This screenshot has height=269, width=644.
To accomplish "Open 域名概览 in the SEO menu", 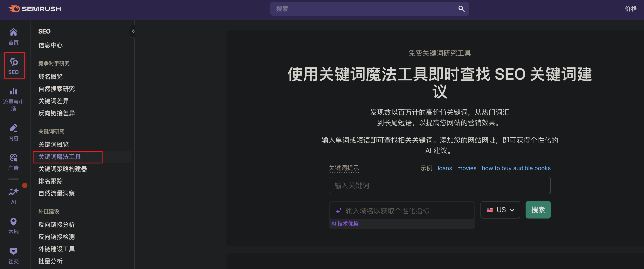I will point(50,77).
